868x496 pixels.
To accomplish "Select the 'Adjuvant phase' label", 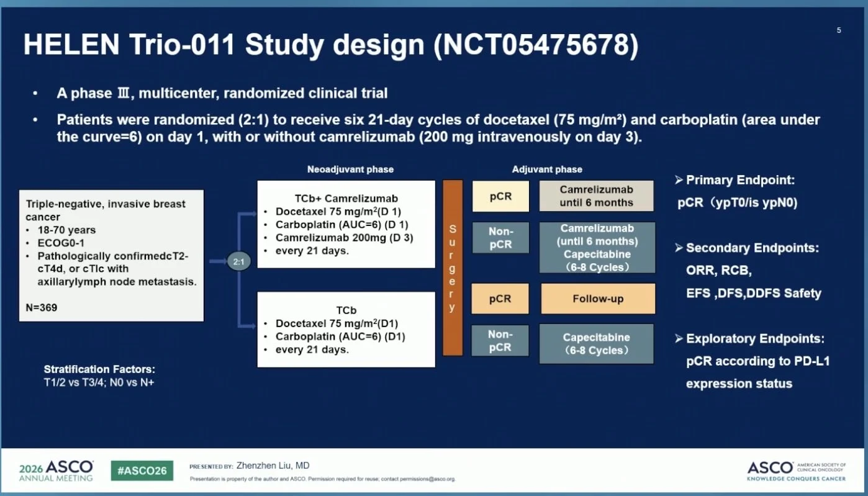I will (547, 169).
